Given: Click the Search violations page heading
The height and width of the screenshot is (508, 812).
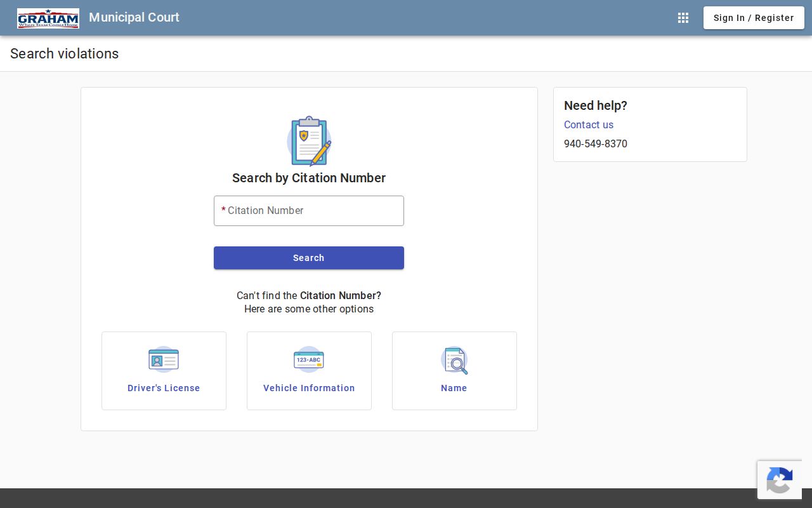Looking at the screenshot, I should [x=64, y=53].
